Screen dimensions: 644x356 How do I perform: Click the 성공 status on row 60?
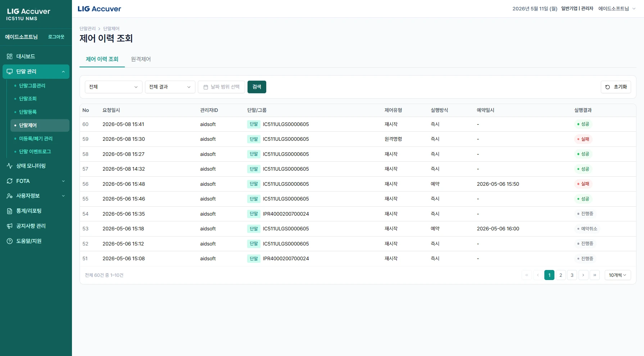583,124
